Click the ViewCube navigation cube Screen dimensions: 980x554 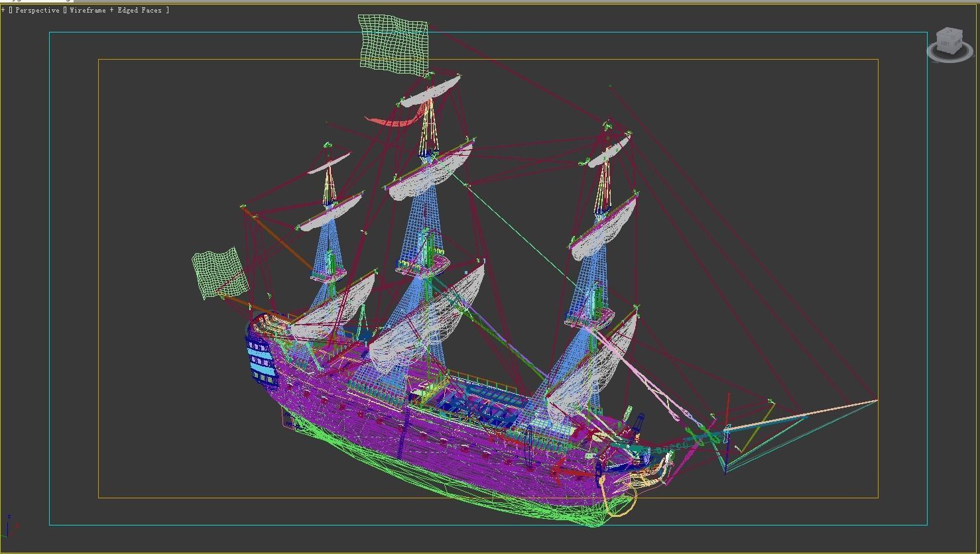949,40
